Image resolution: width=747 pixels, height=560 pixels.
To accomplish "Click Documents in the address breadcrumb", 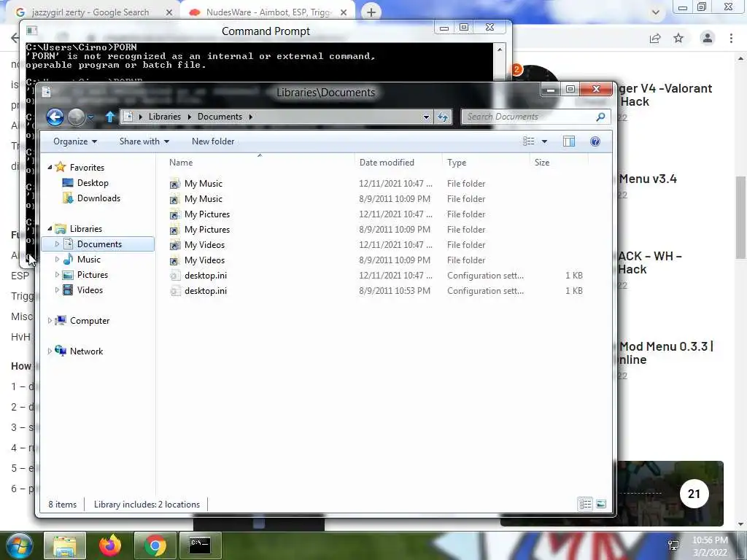I will tap(220, 117).
